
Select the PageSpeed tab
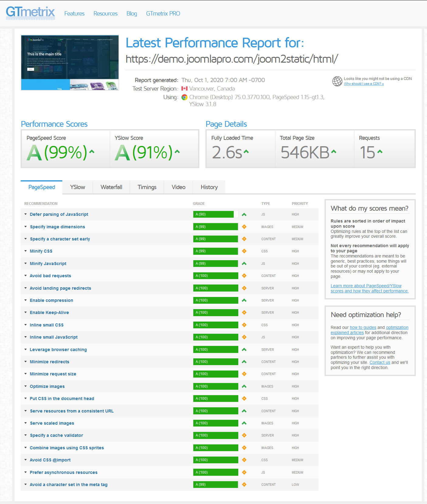pos(42,187)
